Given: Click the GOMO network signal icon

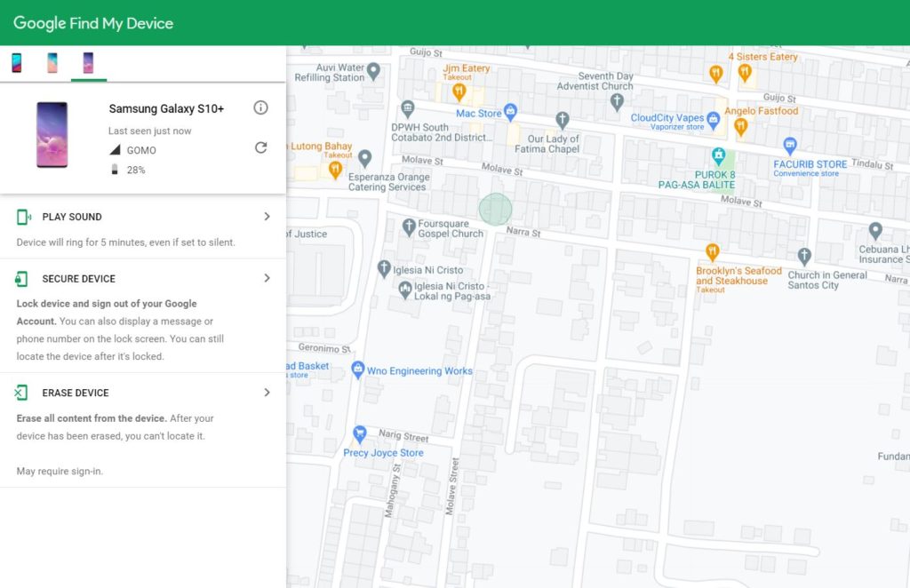Looking at the screenshot, I should tap(115, 149).
